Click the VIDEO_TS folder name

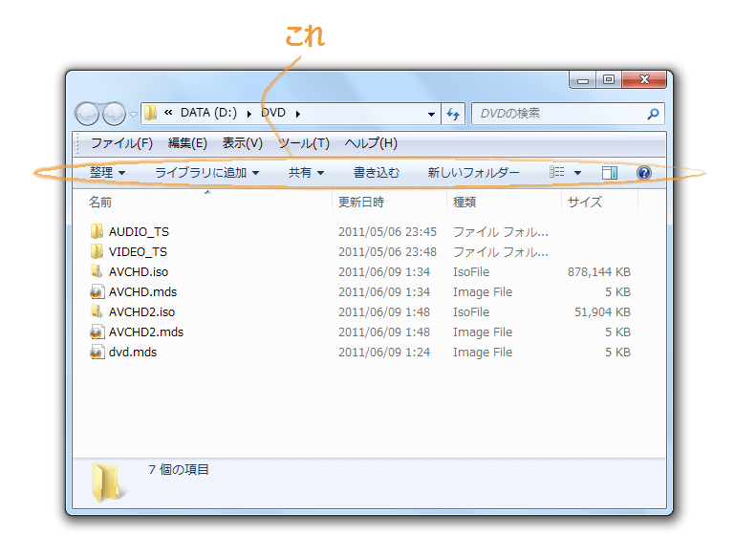(x=138, y=252)
